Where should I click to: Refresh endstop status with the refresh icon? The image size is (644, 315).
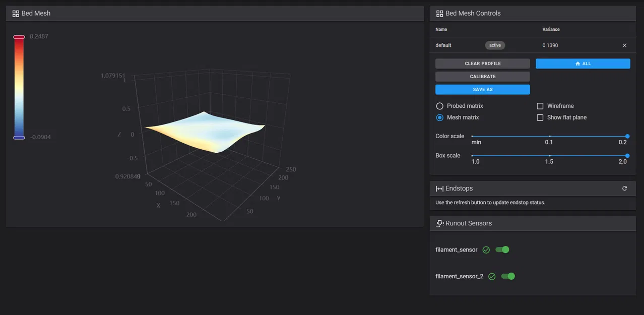624,188
